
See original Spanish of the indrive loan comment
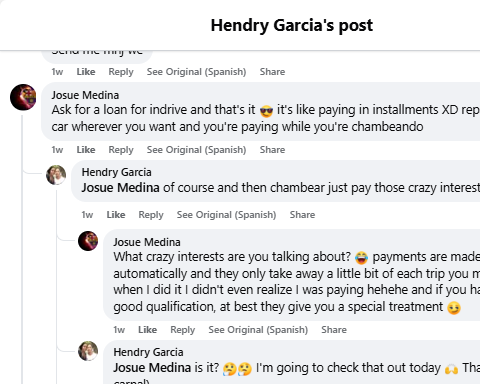[196, 150]
